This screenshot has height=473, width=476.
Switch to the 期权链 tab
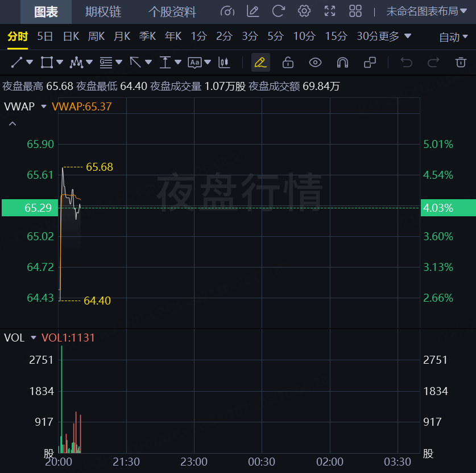pos(103,12)
